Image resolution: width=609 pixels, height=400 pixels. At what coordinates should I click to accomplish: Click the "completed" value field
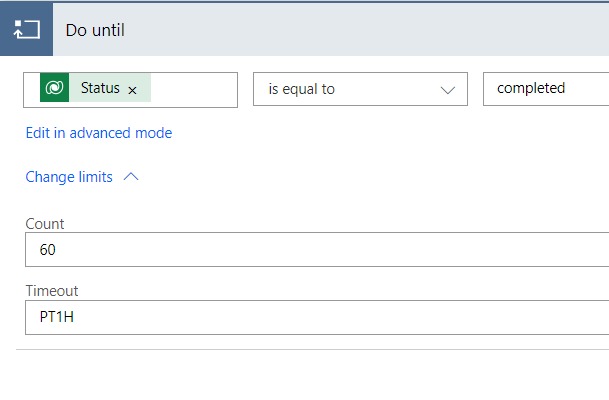[x=545, y=89]
